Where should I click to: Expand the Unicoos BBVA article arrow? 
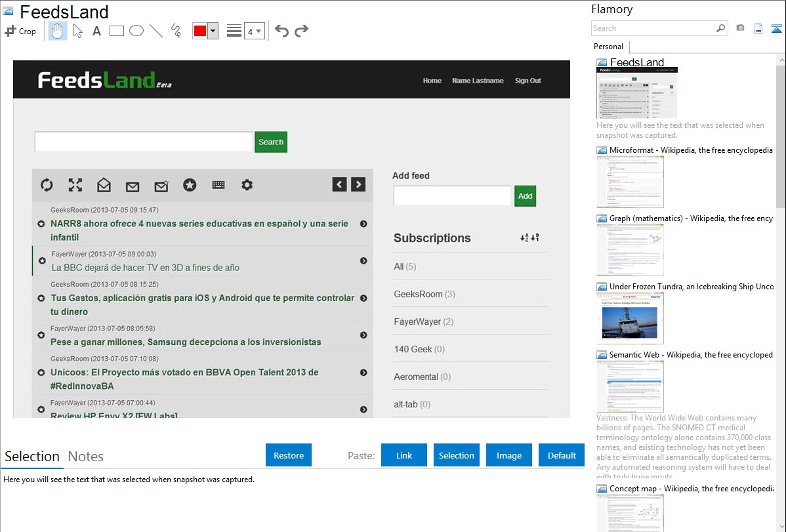[363, 373]
